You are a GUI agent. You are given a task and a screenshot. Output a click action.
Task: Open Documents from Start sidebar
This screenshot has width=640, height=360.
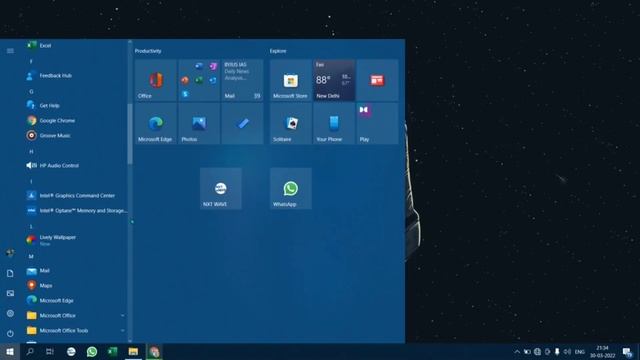pos(10,273)
